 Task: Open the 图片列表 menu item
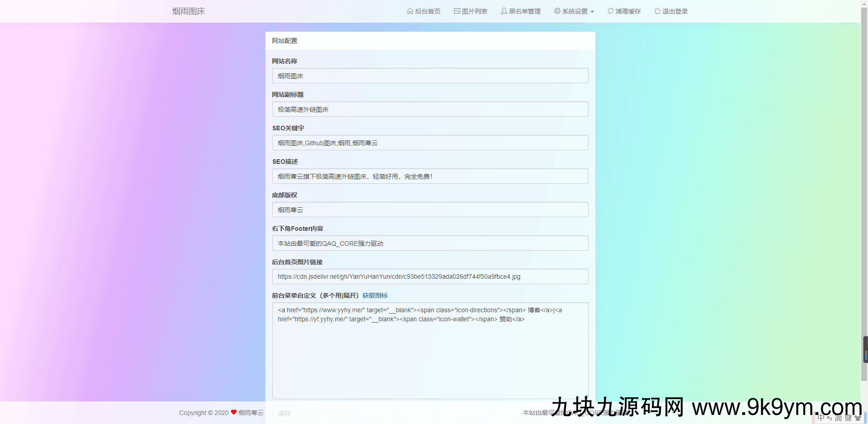[x=474, y=11]
